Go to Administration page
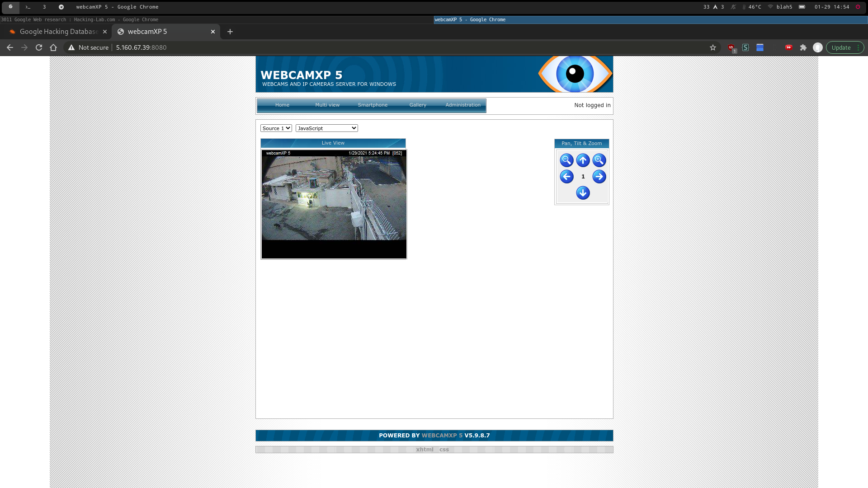 coord(463,105)
